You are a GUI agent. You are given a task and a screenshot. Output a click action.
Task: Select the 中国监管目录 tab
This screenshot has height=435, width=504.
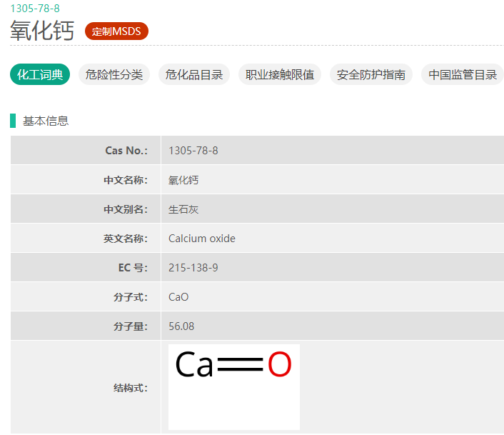462,74
